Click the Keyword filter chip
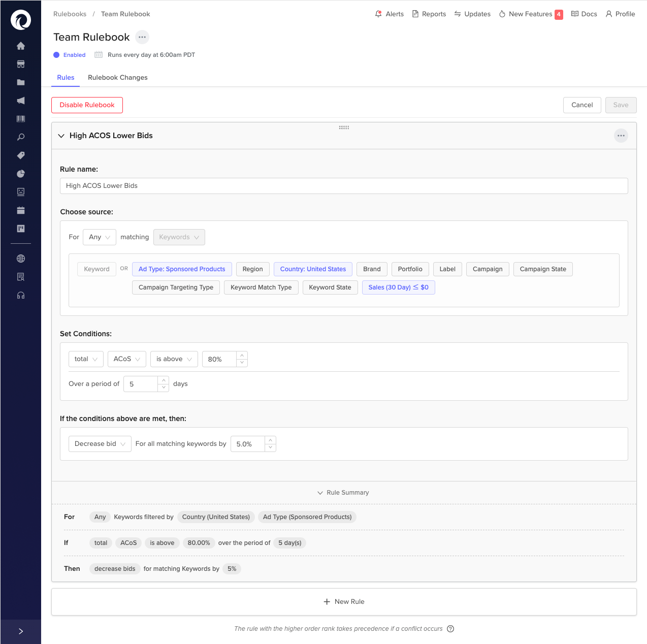Viewport: 647px width, 644px height. coord(96,269)
